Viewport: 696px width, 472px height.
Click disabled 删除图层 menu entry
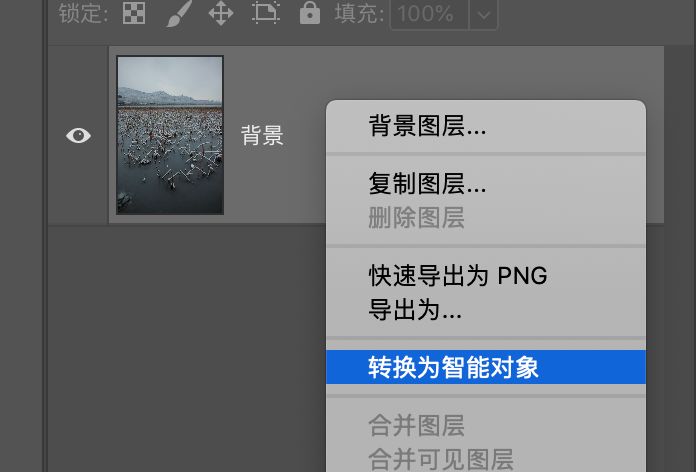(x=486, y=218)
